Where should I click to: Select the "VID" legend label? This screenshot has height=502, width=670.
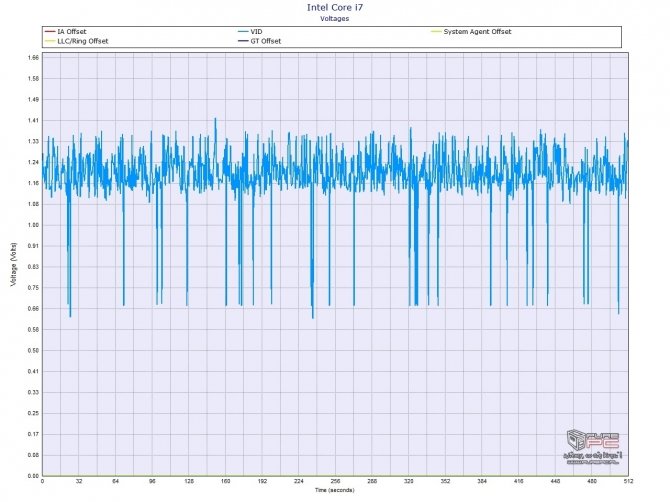(x=256, y=32)
